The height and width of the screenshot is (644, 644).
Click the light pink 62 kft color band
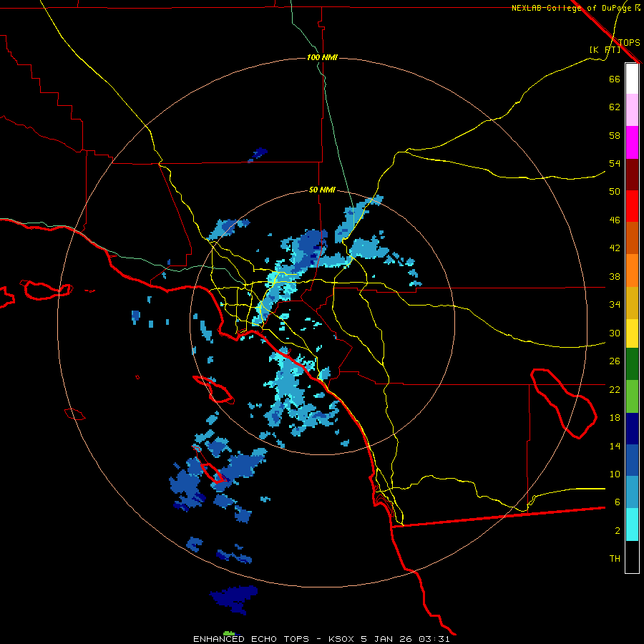point(632,110)
